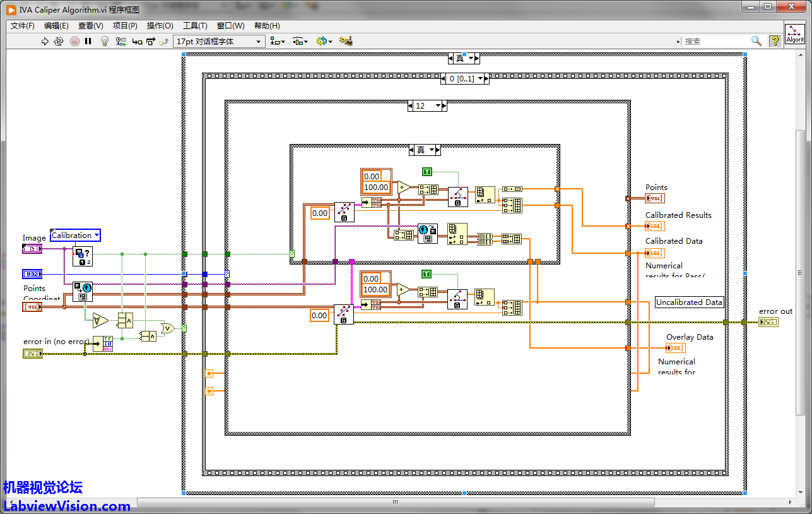The width and height of the screenshot is (812, 514).
Task: Toggle the retain wire values button
Action: click(121, 41)
